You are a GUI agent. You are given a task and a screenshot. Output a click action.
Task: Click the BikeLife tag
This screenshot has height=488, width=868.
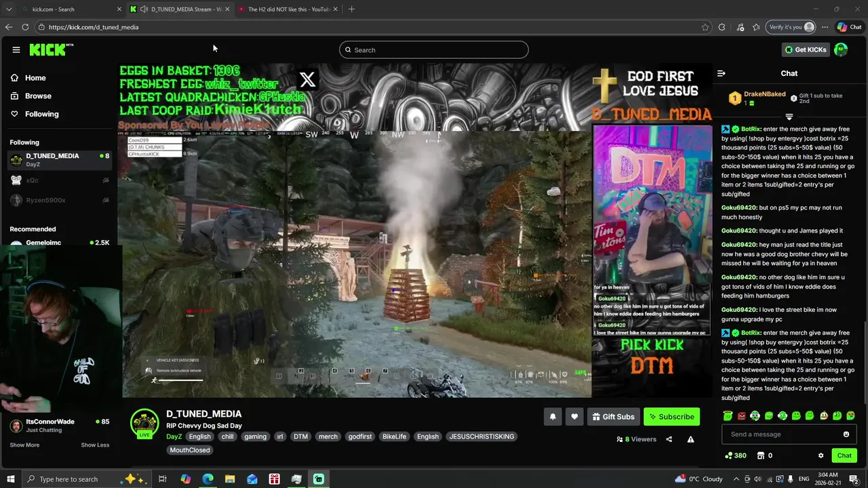[394, 436]
